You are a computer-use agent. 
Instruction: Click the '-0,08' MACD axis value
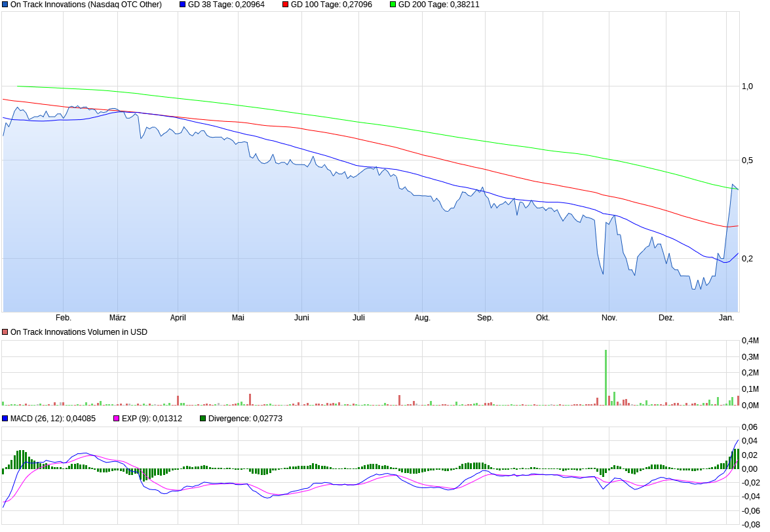(750, 525)
